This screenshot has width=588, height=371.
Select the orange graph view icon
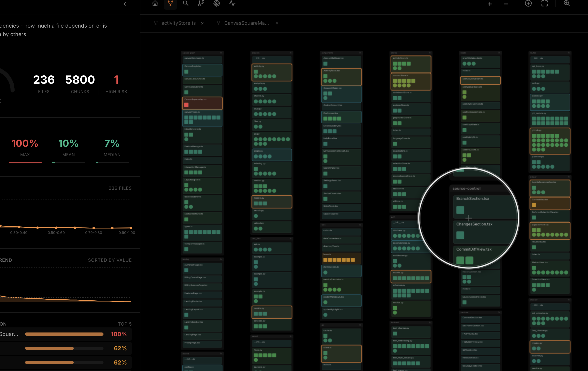(x=170, y=3)
